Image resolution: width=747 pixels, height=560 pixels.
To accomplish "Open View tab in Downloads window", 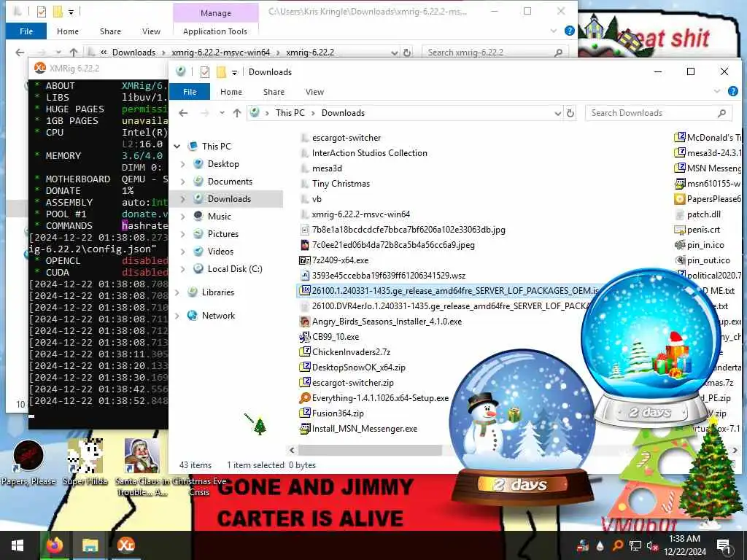I will [314, 92].
